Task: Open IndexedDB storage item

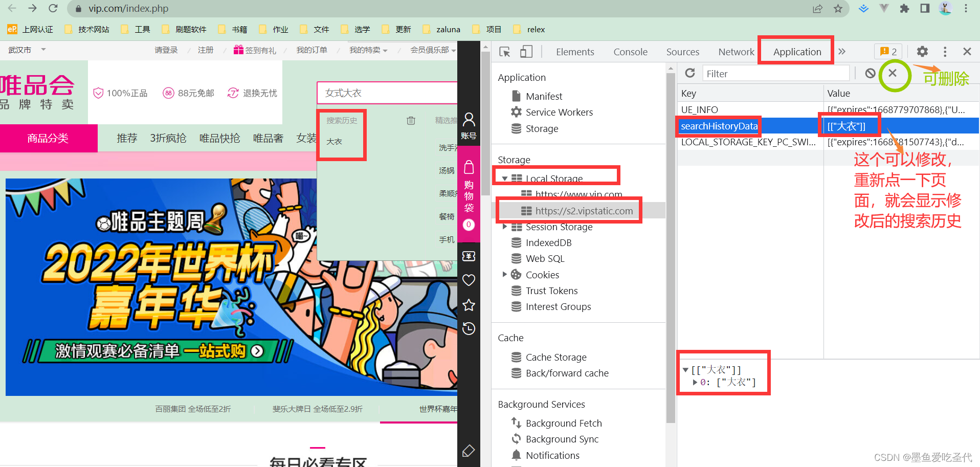Action: (548, 242)
